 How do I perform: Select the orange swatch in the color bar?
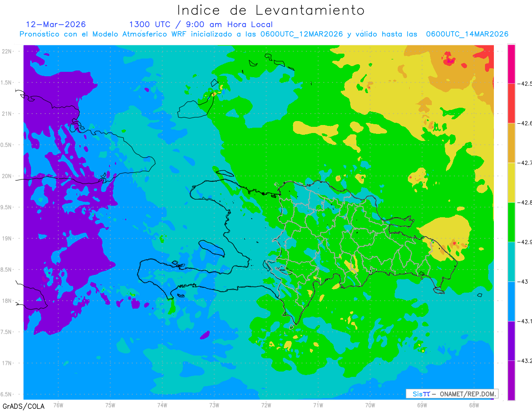pyautogui.click(x=511, y=143)
